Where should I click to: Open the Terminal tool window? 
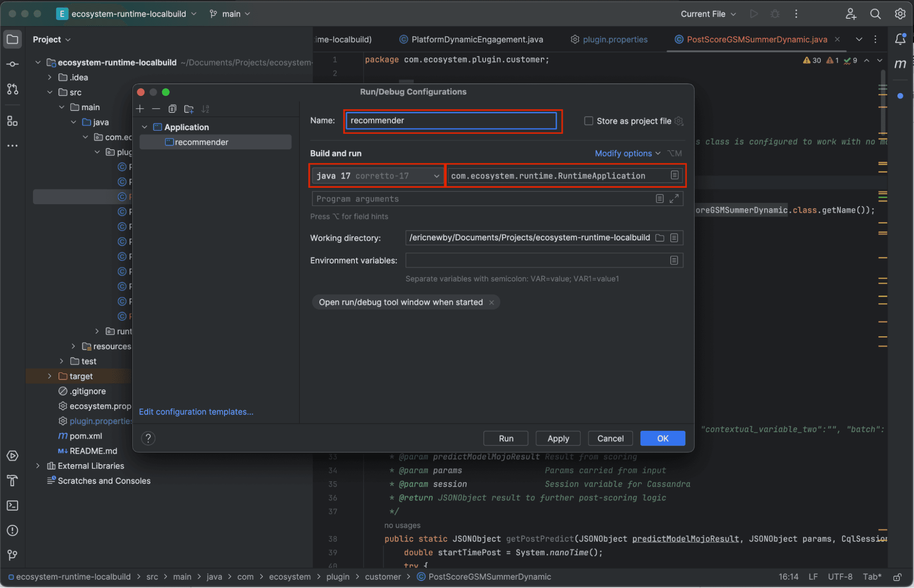(x=12, y=505)
